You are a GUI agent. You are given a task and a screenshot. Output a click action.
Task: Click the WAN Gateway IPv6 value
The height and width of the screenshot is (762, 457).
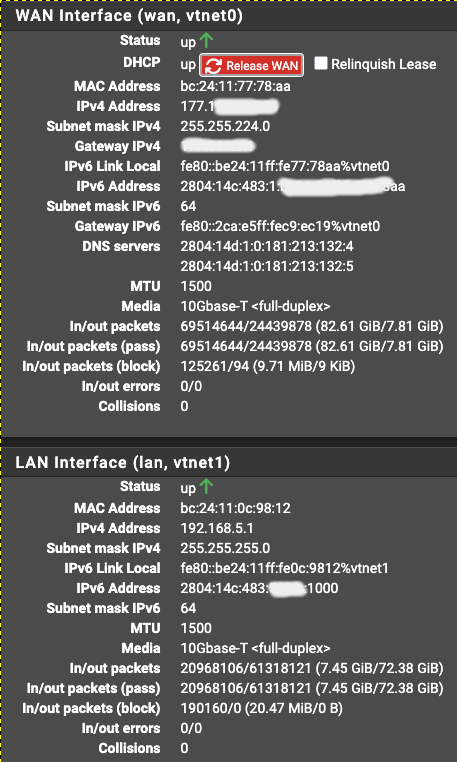(x=280, y=226)
